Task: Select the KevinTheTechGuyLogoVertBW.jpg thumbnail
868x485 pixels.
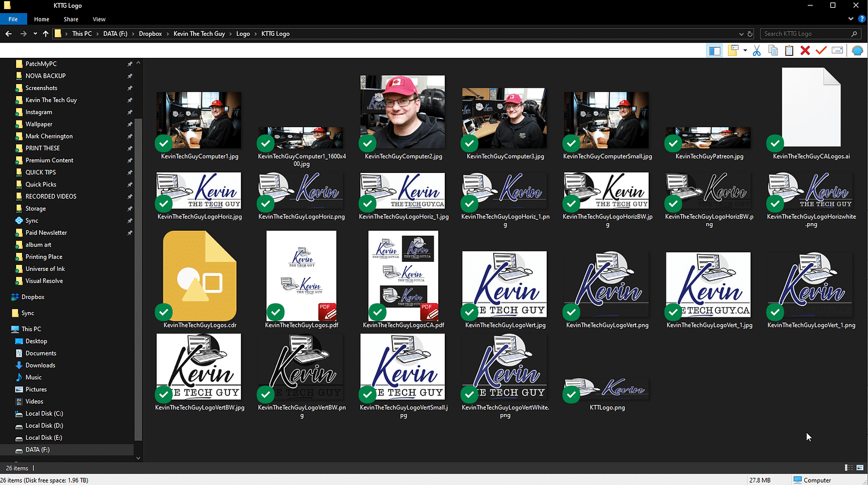Action: [199, 366]
